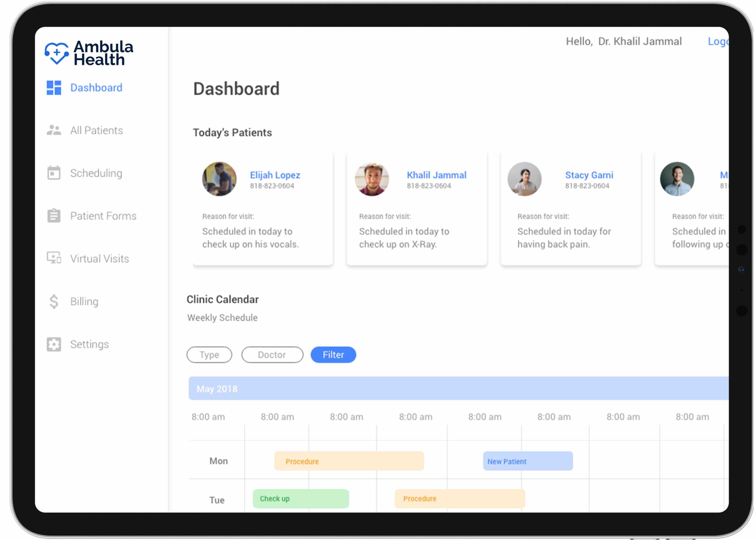Click the Ambula Health heart logo
Screen dimensions: 756x540
57,53
